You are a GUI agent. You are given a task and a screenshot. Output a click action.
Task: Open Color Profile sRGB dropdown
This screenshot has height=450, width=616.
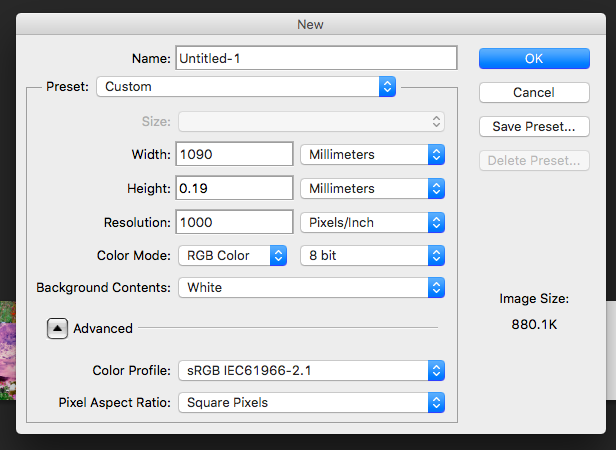pos(311,371)
